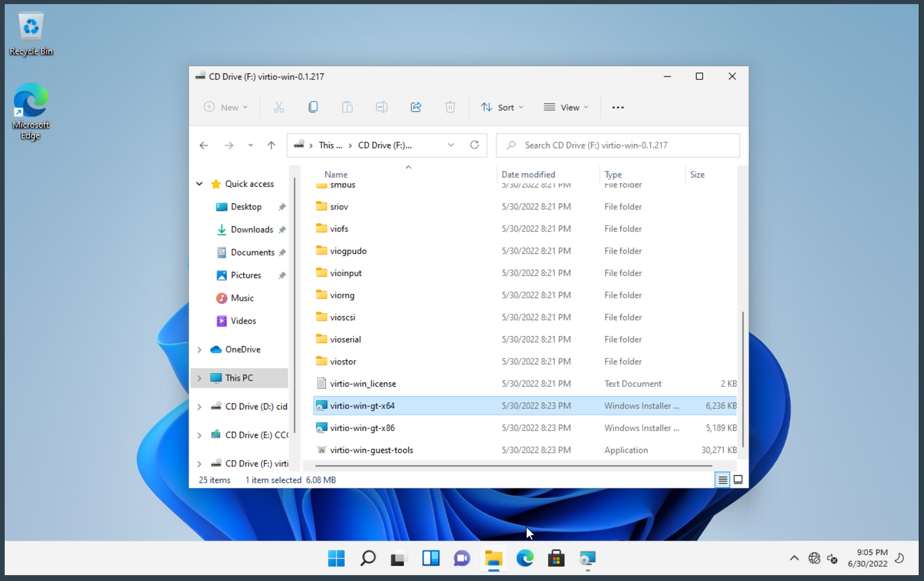This screenshot has height=581, width=924.
Task: Open Chat app on taskbar
Action: pyautogui.click(x=462, y=558)
